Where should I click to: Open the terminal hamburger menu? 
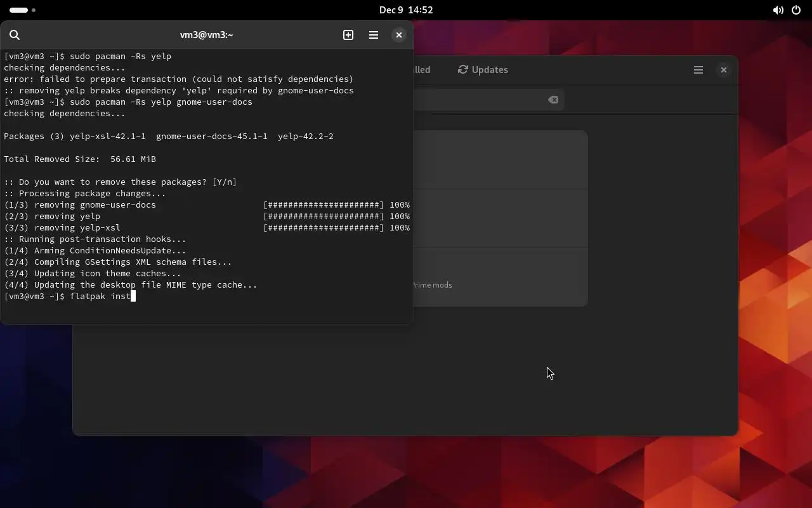coord(374,35)
